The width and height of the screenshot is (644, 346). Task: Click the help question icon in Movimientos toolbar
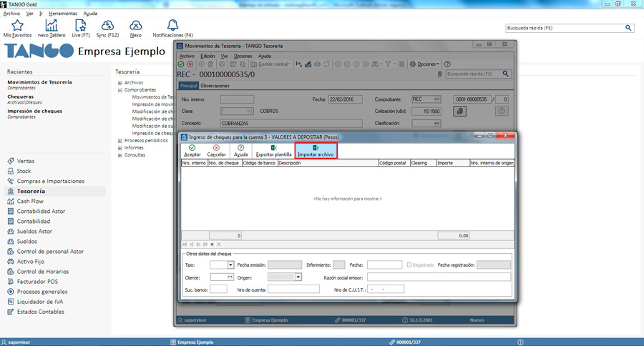447,64
